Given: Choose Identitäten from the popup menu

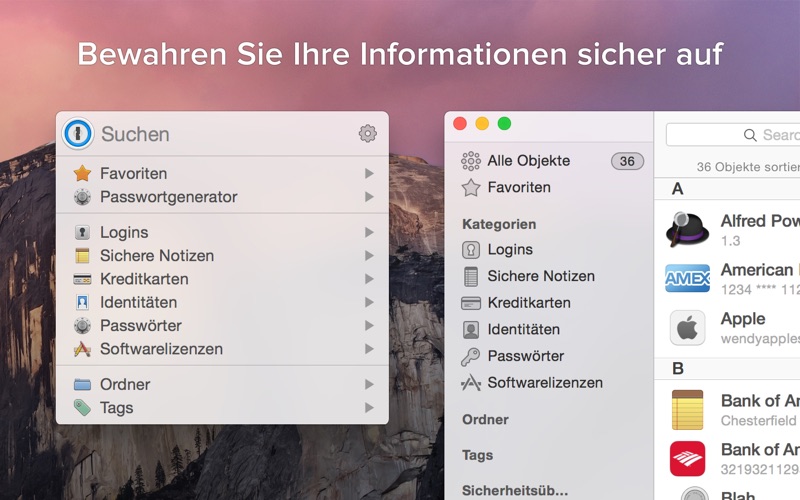Looking at the screenshot, I should click(x=138, y=302).
